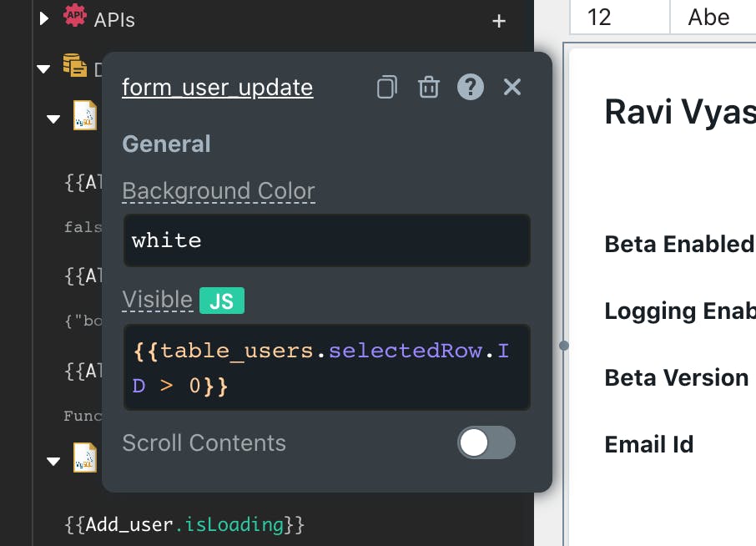Select the Add_user.isLoading binding entry
Screen dimensions: 756x546
[184, 525]
